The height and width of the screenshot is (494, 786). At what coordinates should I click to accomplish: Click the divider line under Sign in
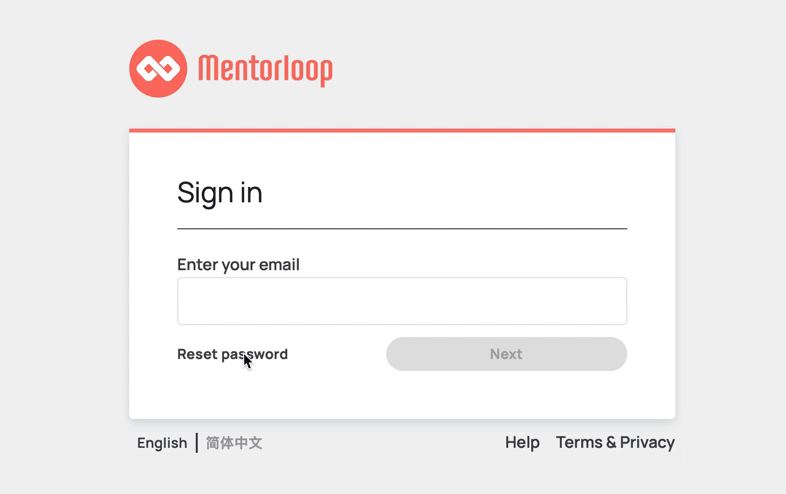(402, 229)
